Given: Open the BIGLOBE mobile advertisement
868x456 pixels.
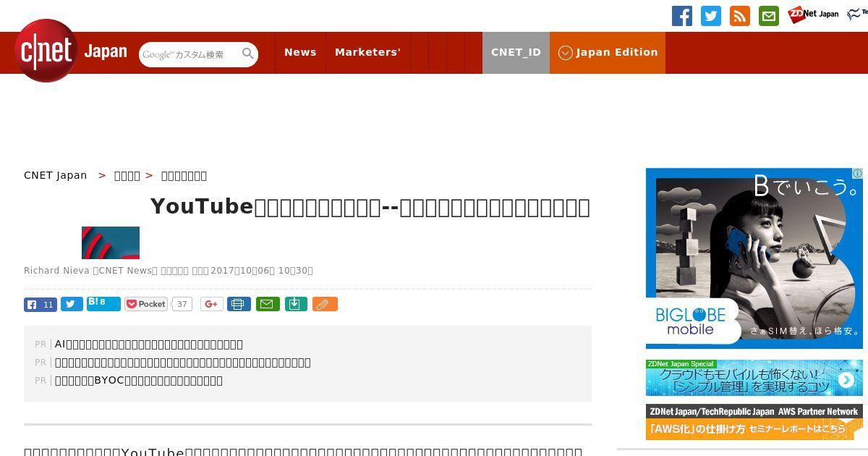Looking at the screenshot, I should coord(754,258).
